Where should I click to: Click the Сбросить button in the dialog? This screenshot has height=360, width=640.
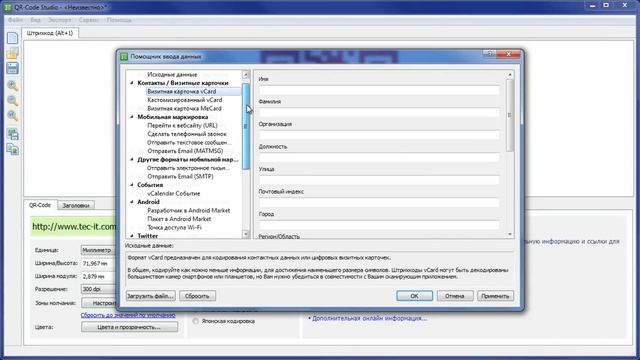pyautogui.click(x=197, y=296)
